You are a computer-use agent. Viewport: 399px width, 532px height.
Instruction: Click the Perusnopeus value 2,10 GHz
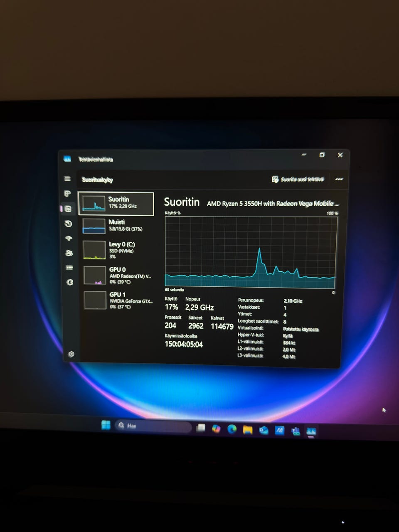(293, 301)
